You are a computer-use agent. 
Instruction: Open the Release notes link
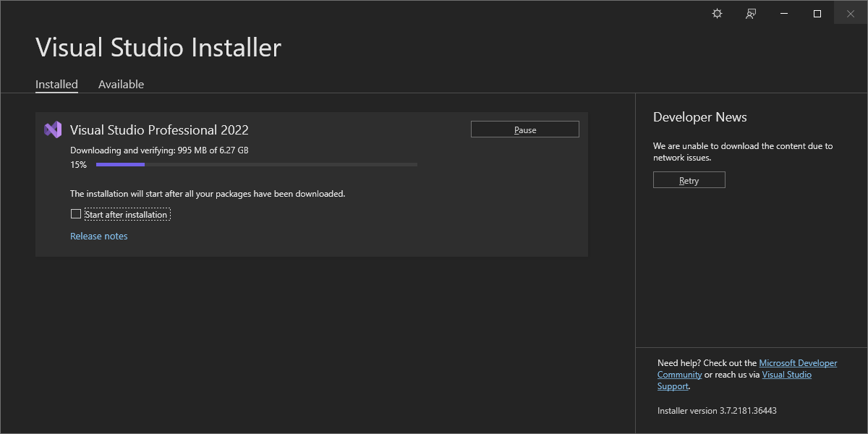click(99, 237)
